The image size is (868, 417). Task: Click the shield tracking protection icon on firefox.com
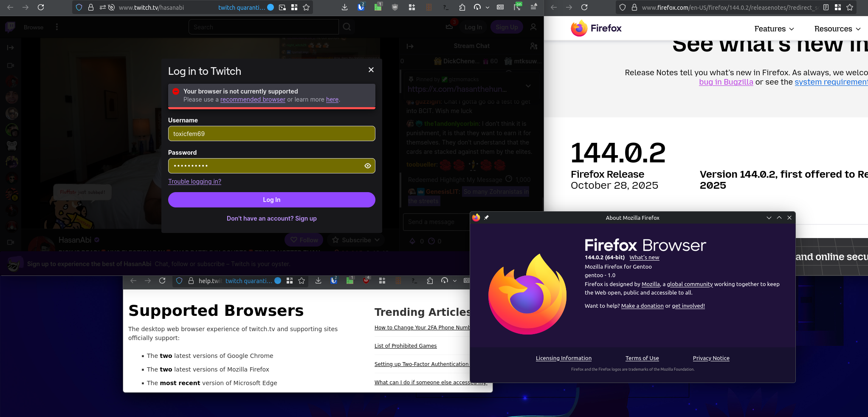pos(623,7)
